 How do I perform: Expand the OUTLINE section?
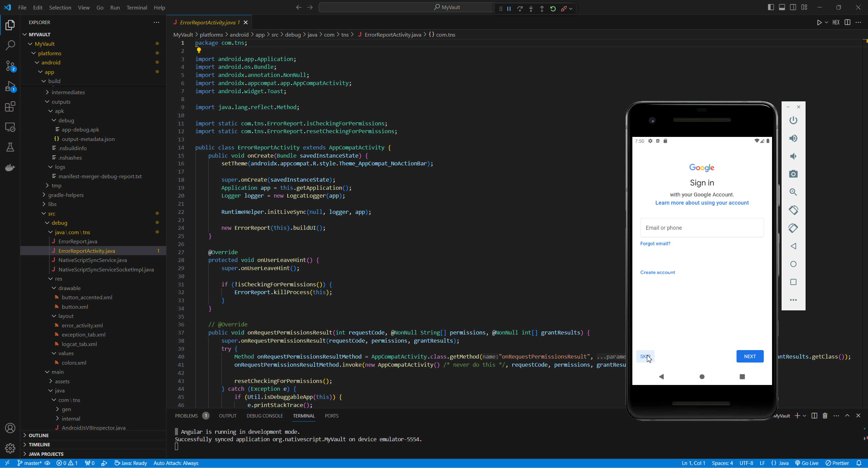tap(39, 435)
